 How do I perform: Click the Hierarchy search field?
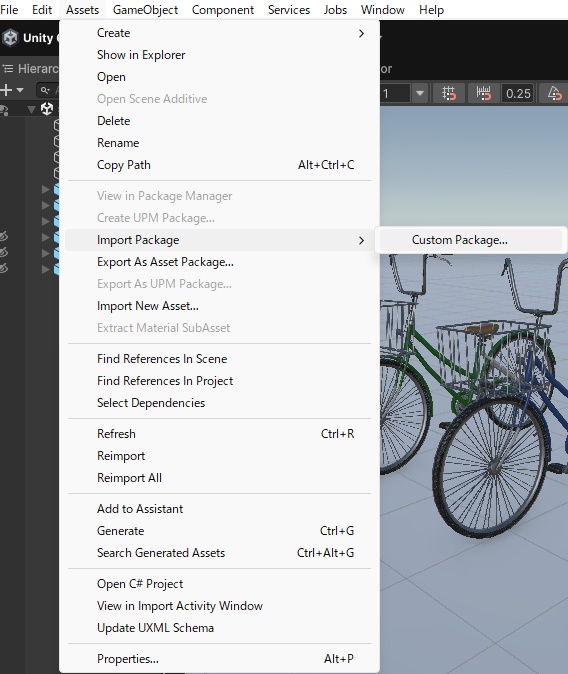(48, 90)
